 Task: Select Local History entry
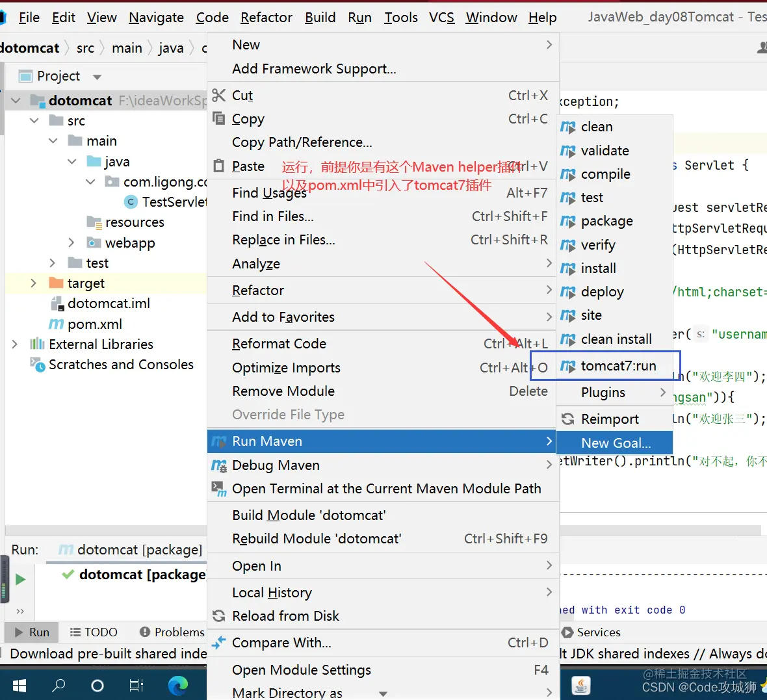(383, 592)
